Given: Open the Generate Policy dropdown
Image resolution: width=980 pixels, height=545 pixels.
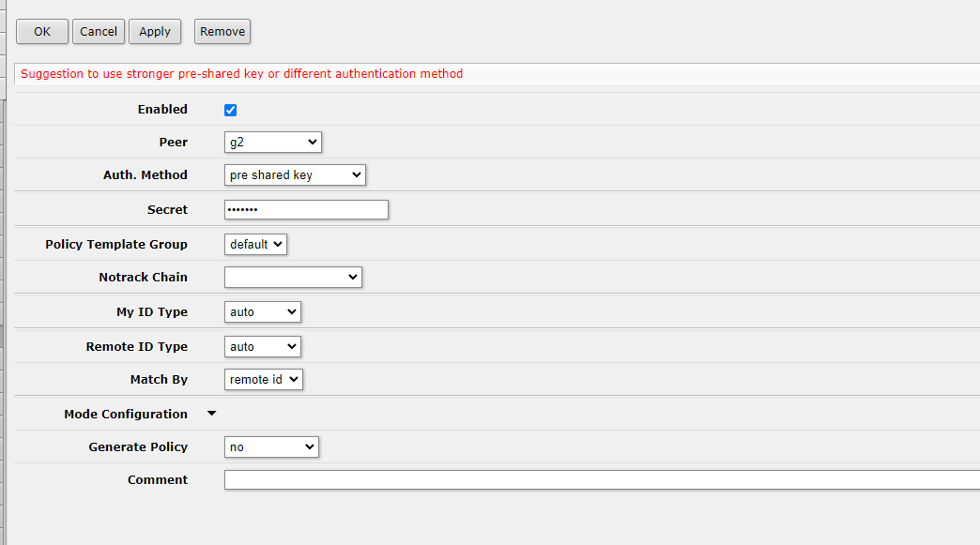Looking at the screenshot, I should 272,447.
